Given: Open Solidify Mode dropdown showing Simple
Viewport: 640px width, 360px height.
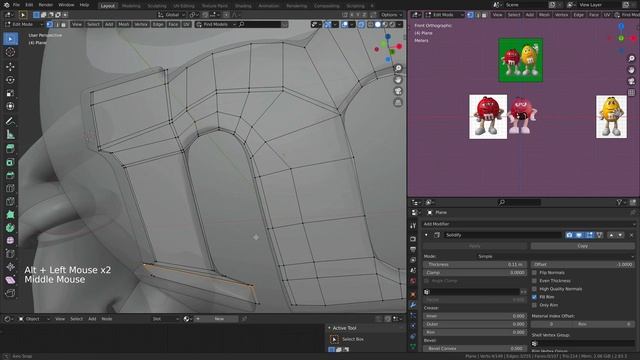Looking at the screenshot, I should 556,256.
